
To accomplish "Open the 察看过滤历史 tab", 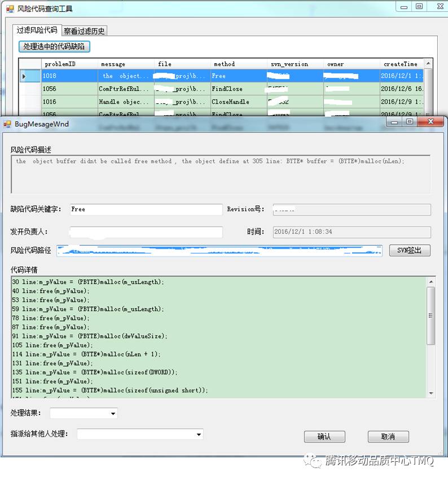I will (x=85, y=31).
